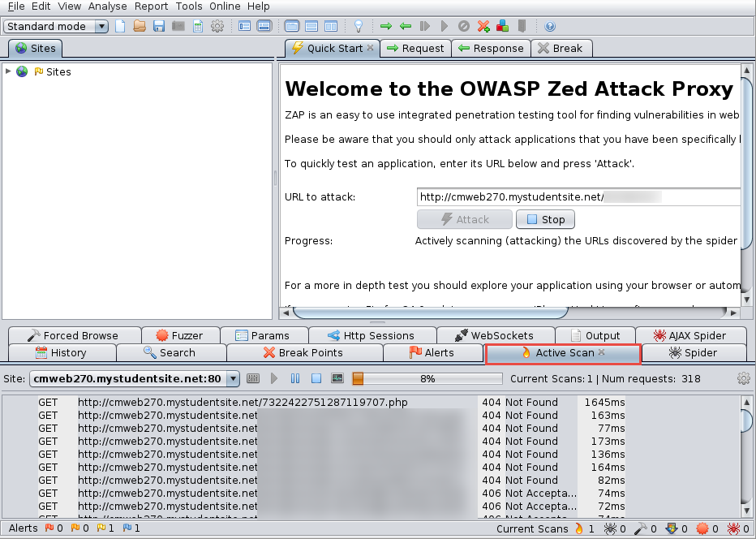756x539 pixels.
Task: Click the 8% active scan progress bar
Action: [x=427, y=379]
